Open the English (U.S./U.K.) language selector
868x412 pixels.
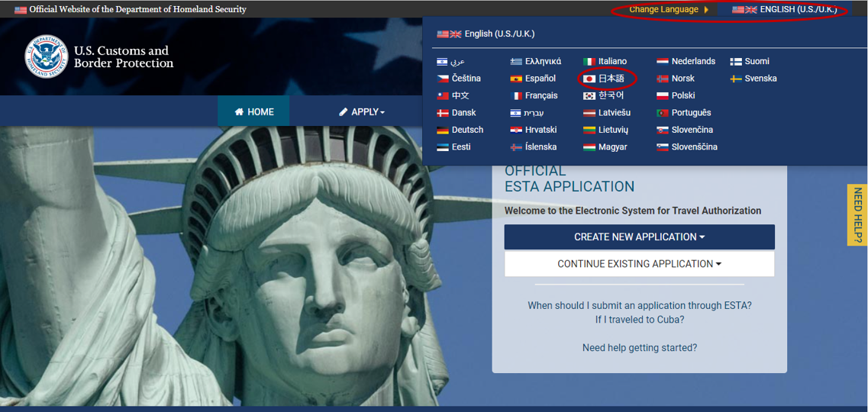[x=786, y=10]
